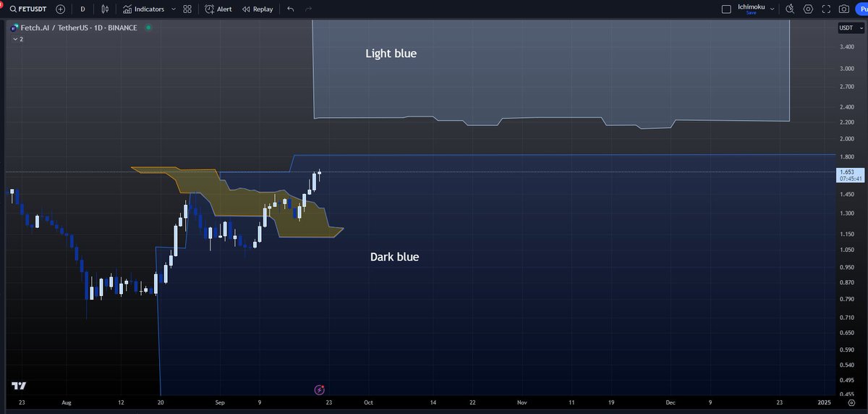Image resolution: width=868 pixels, height=414 pixels.
Task: Enter fullscreen mode
Action: tap(826, 9)
